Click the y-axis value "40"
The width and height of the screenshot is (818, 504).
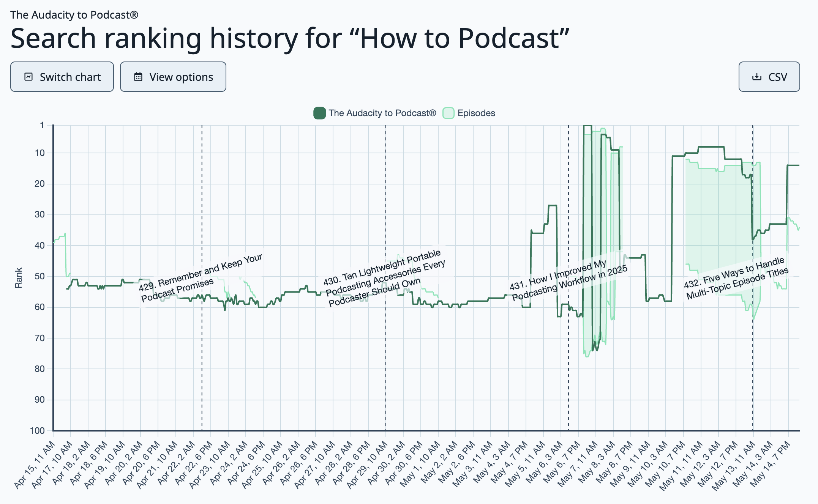[39, 246]
